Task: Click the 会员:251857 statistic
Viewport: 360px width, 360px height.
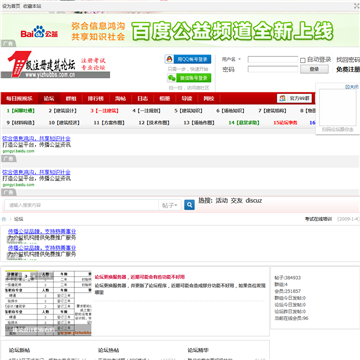Action: point(288,291)
